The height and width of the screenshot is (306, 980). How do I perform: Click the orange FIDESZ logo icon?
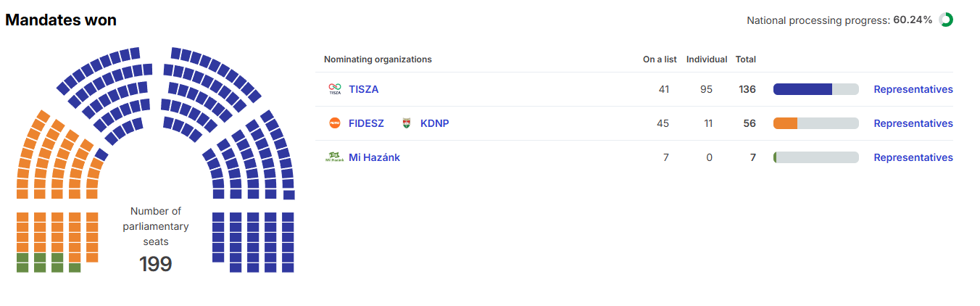coord(334,123)
